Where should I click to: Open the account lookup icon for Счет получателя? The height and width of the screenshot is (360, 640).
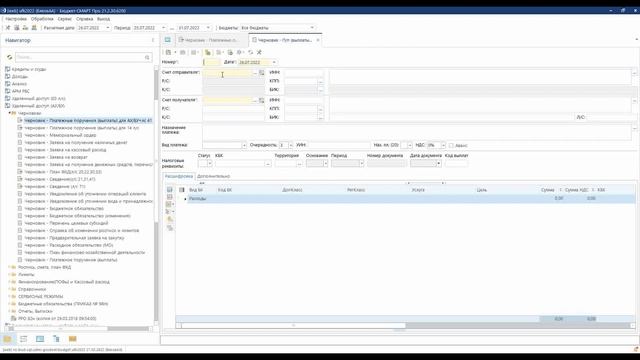pos(262,100)
